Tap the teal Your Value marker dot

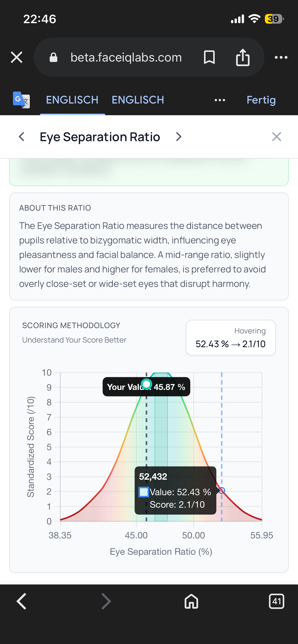click(146, 384)
